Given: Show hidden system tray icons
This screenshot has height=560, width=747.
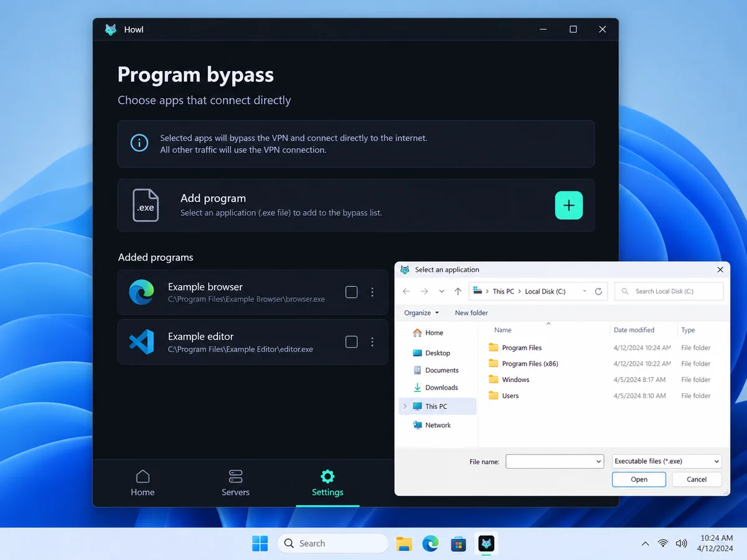Looking at the screenshot, I should point(646,543).
